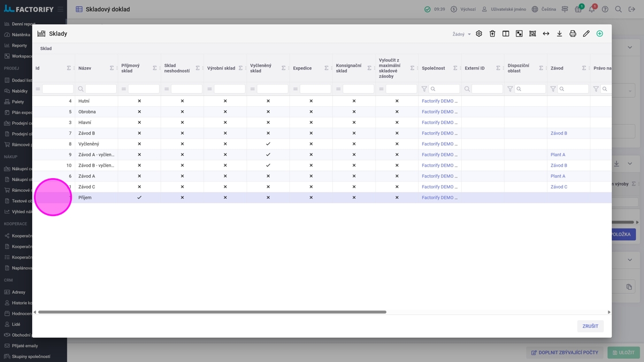Click the download export icon
Image resolution: width=644 pixels, height=362 pixels.
coord(559,34)
